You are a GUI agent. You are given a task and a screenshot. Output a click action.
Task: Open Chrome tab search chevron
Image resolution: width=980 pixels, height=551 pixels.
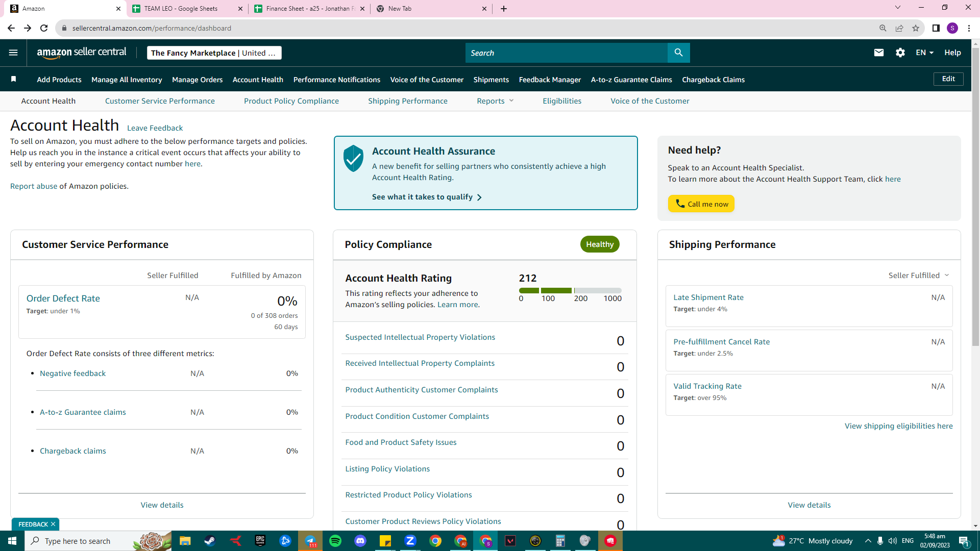898,8
